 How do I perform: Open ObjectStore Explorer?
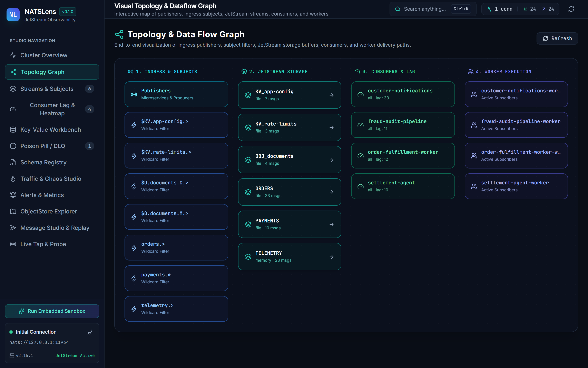pos(52,212)
